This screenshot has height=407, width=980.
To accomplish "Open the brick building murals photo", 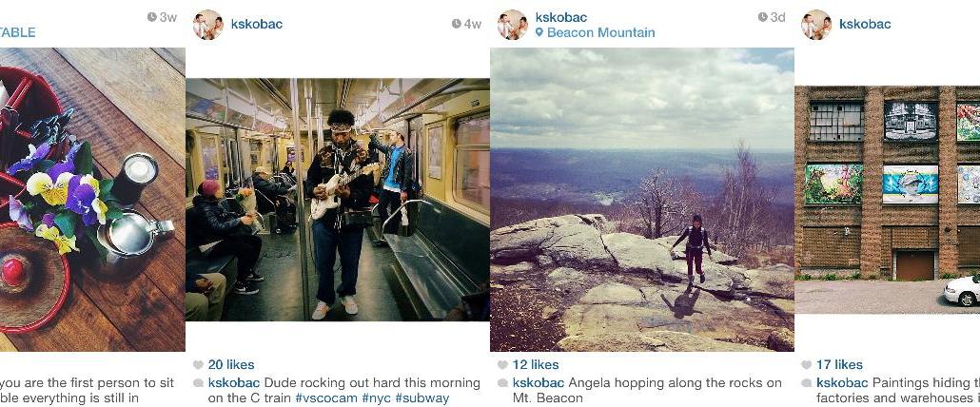I will point(887,200).
